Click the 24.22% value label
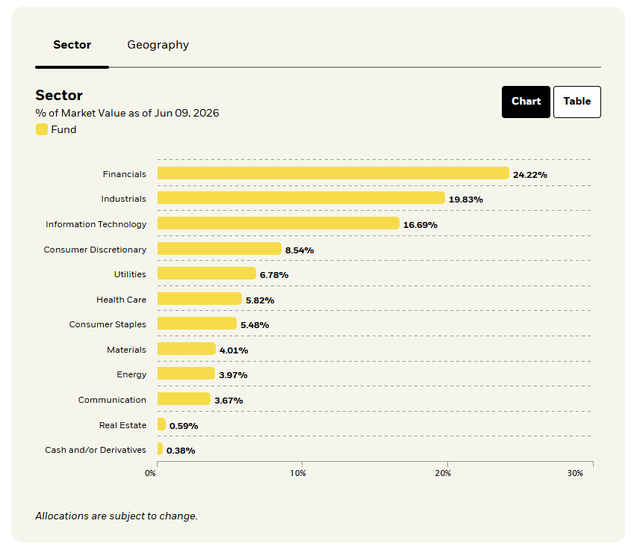640x550 pixels. (530, 175)
